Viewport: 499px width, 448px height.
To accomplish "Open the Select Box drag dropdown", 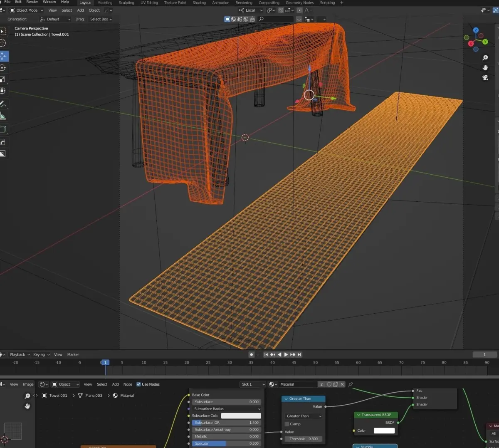I will (101, 19).
